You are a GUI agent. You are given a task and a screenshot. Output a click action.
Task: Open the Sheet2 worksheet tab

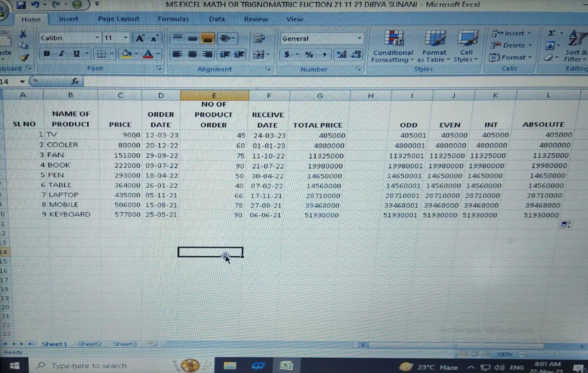point(90,344)
